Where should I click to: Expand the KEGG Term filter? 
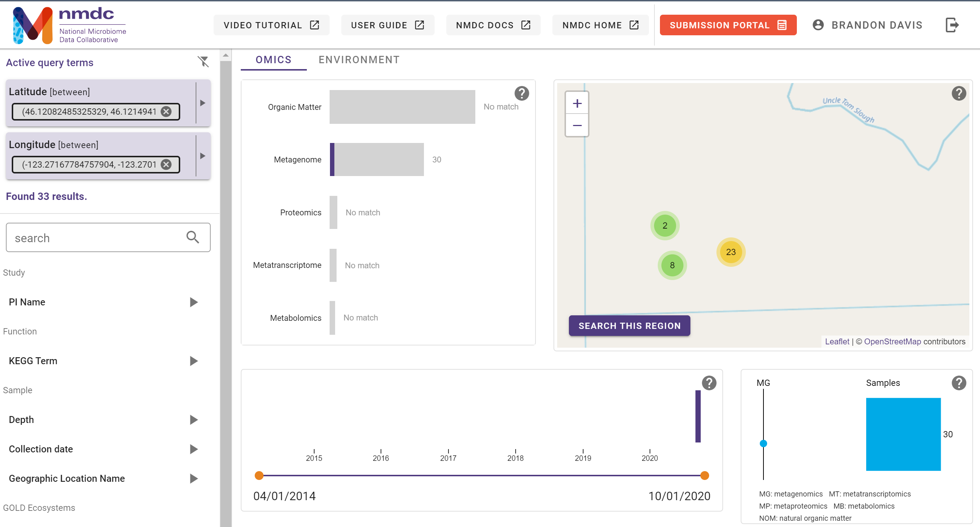pos(194,361)
